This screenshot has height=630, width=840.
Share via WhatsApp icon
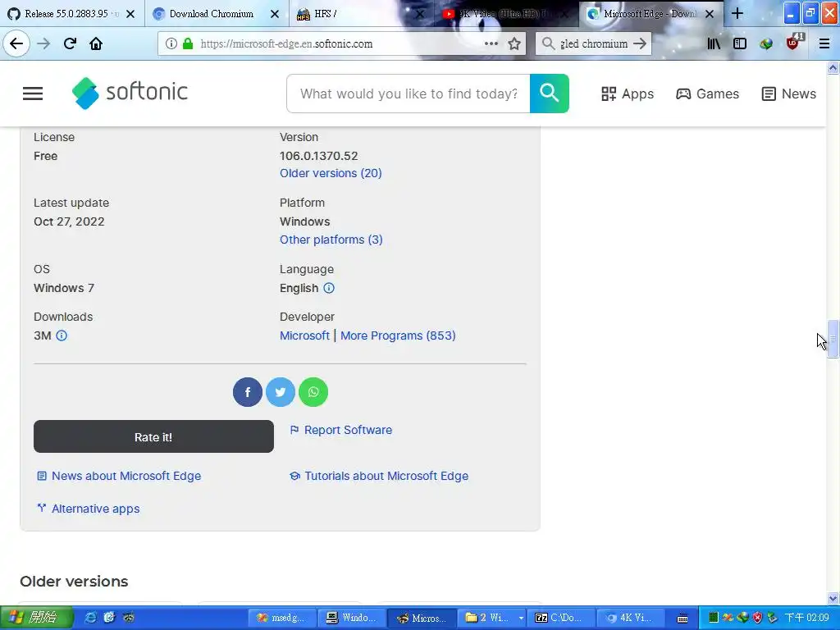(x=313, y=392)
